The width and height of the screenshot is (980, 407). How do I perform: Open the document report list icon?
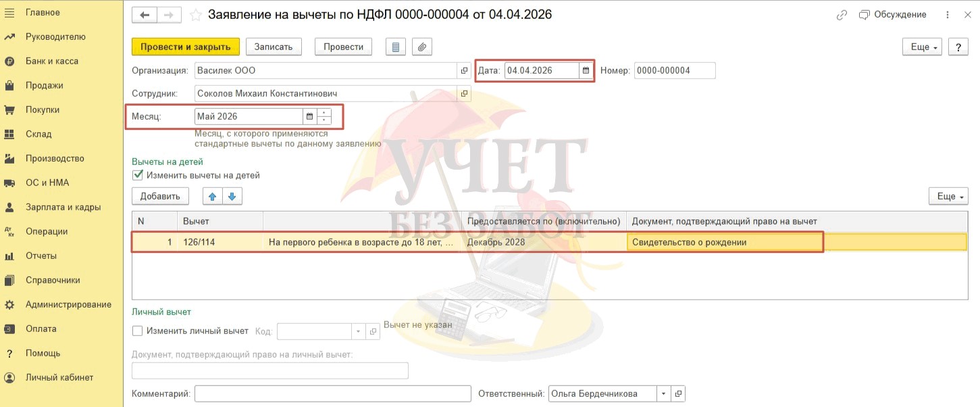396,47
